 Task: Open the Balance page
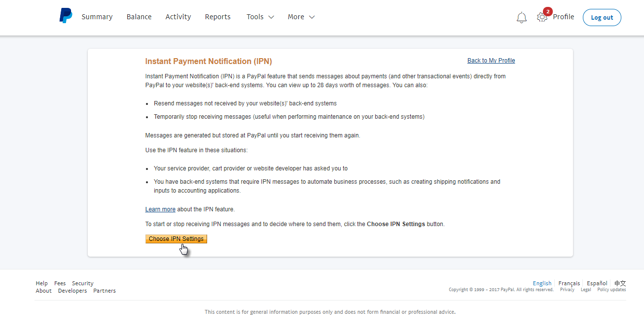coord(139,17)
